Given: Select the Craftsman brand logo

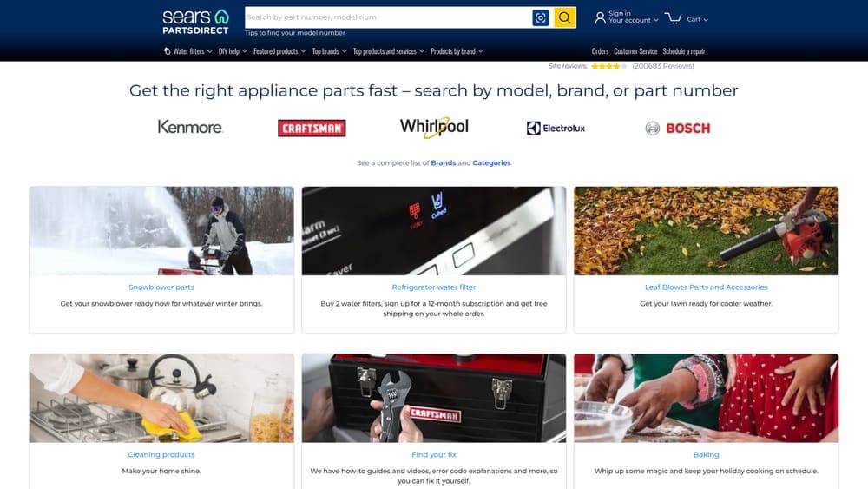Looking at the screenshot, I should (312, 129).
